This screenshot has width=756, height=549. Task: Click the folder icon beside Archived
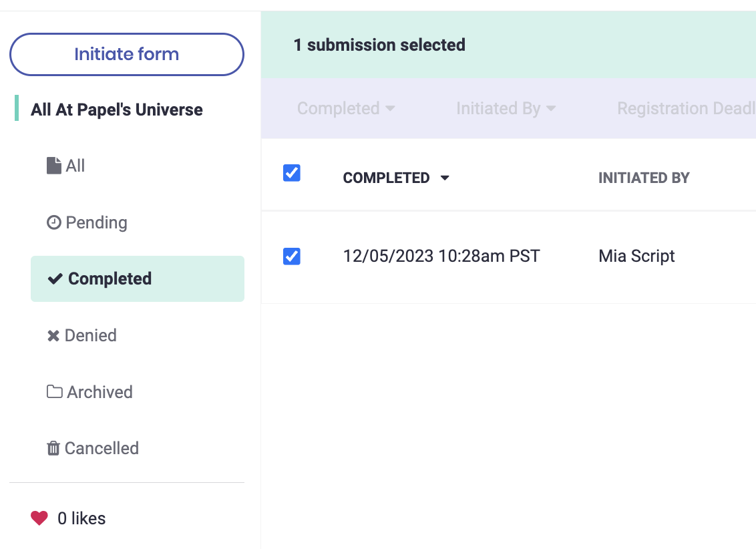pyautogui.click(x=54, y=392)
